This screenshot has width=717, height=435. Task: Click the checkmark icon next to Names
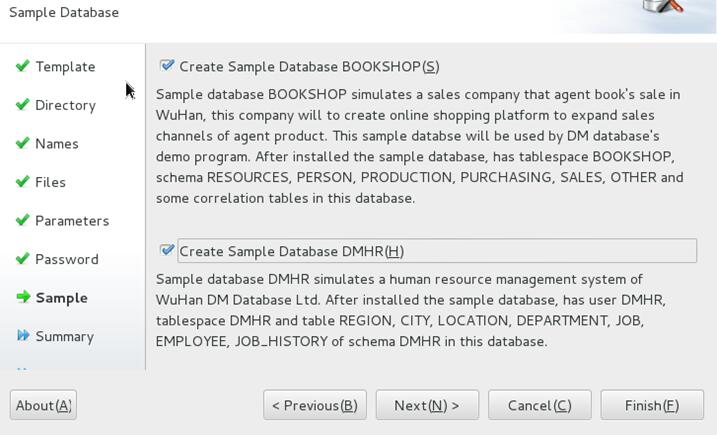coord(22,143)
